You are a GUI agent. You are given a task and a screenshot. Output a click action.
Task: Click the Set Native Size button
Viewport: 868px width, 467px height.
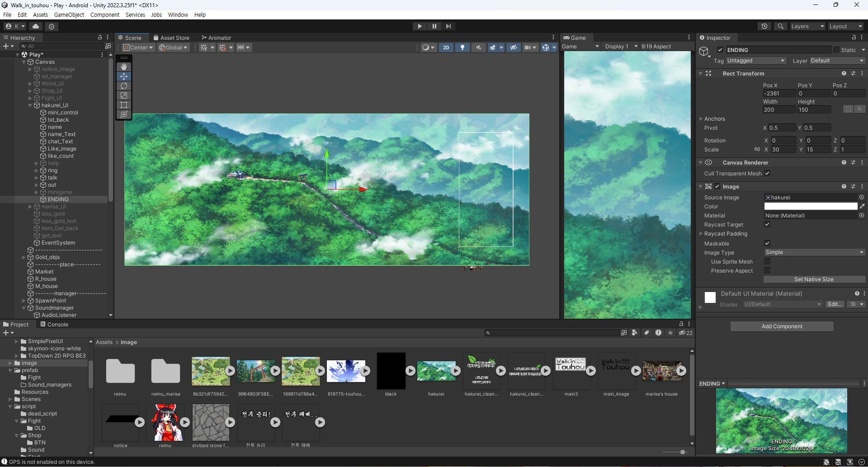coord(814,279)
